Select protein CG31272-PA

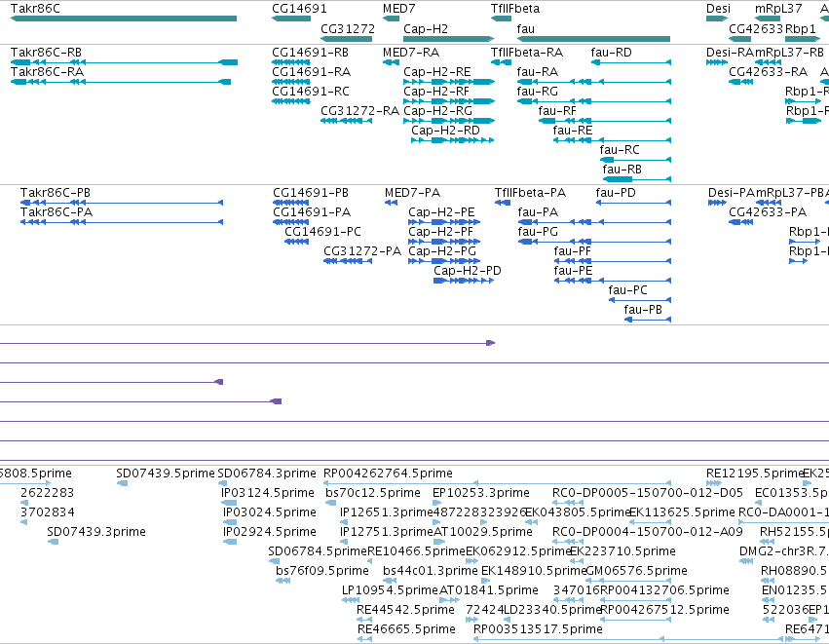coord(362,251)
